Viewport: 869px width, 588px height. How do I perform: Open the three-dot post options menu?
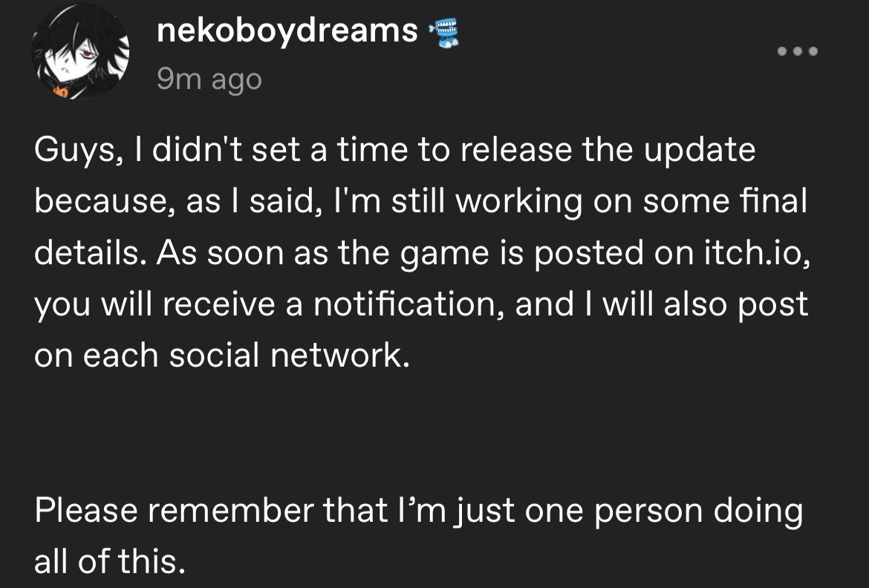click(x=797, y=52)
